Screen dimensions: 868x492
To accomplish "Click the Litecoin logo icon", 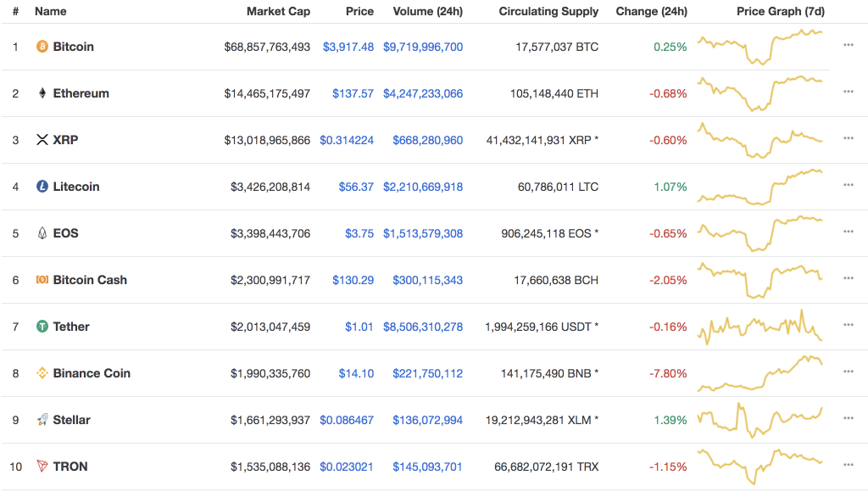I will [x=42, y=186].
